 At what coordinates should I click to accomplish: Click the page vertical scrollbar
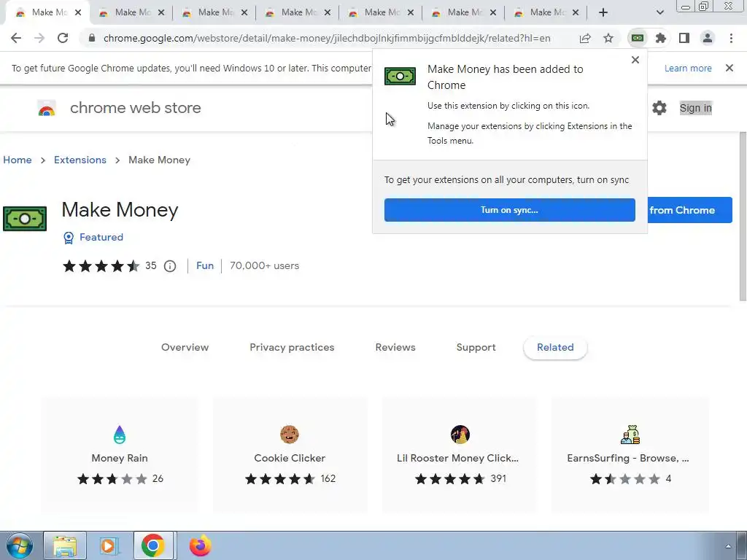[x=743, y=217]
